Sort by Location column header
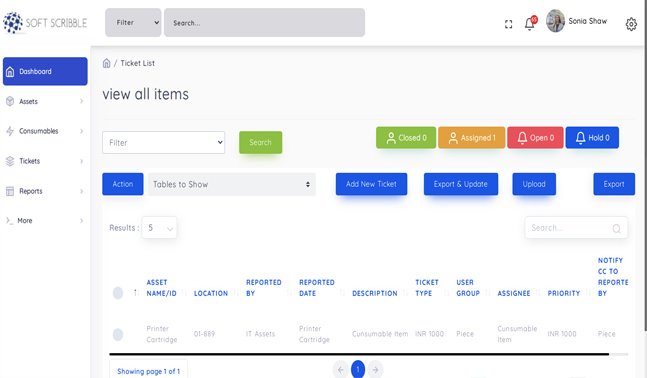This screenshot has height=378, width=647. coord(211,293)
